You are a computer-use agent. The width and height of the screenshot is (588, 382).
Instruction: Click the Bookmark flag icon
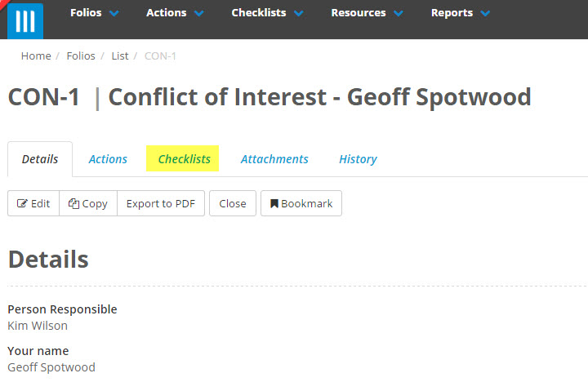tap(274, 204)
